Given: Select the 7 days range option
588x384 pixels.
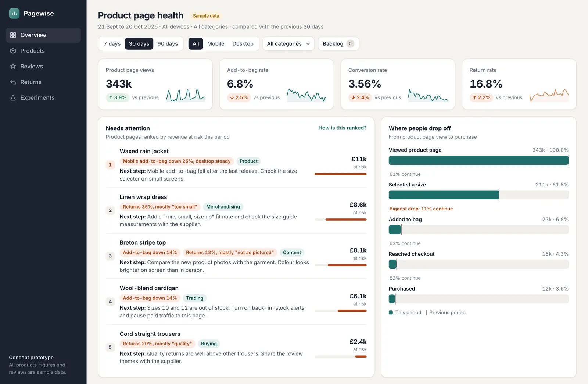Looking at the screenshot, I should [112, 44].
